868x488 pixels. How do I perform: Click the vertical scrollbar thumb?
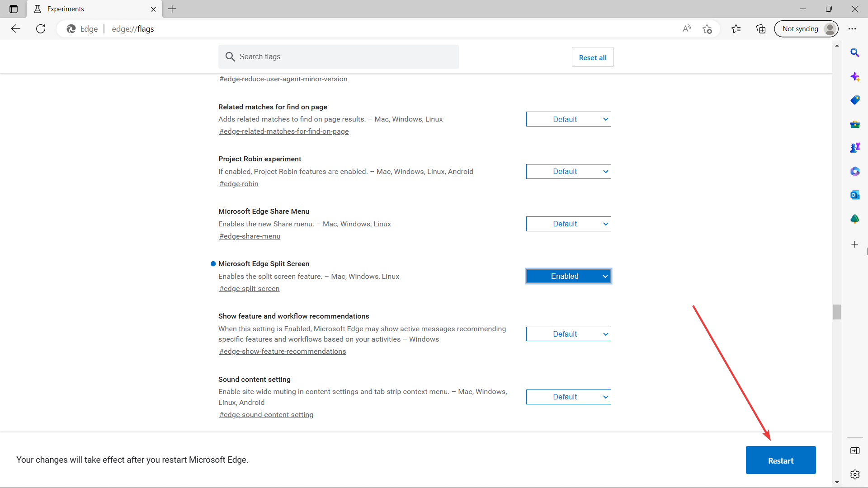tap(837, 312)
